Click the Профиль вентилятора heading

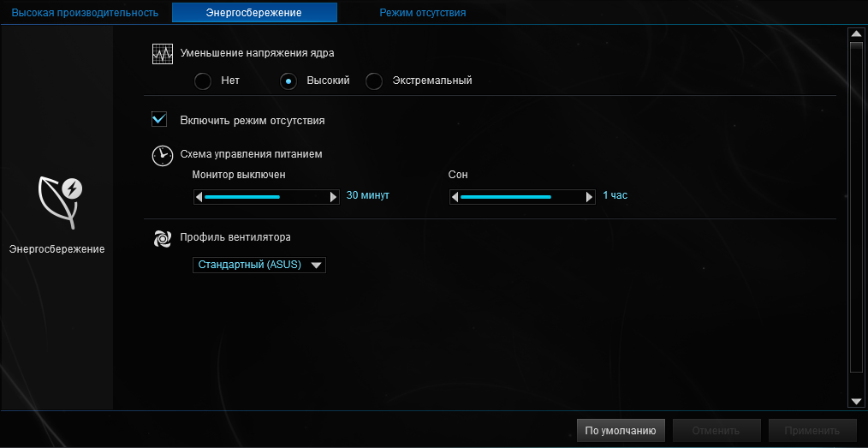tap(235, 237)
